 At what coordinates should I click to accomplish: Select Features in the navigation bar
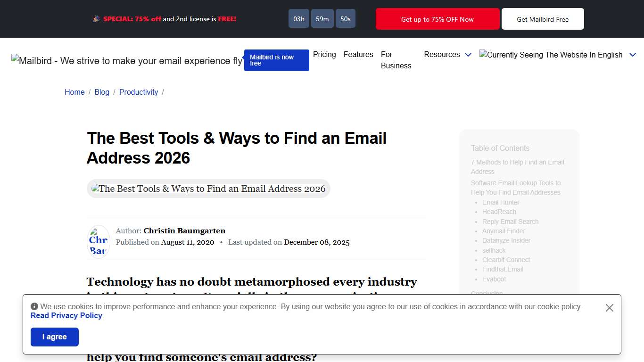[358, 55]
